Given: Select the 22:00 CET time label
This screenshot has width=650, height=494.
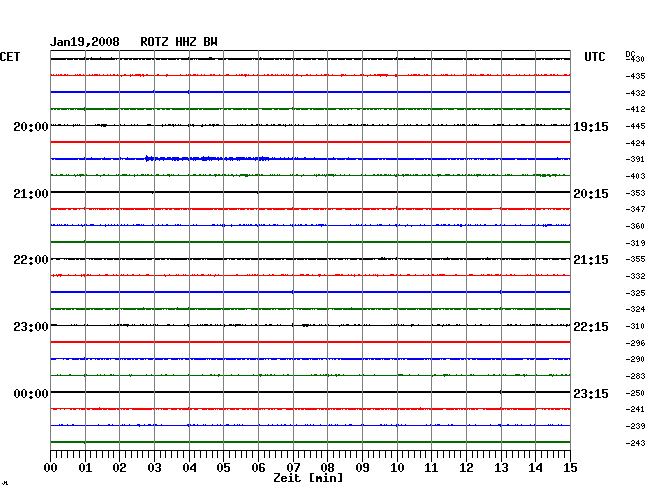Looking at the screenshot, I should [x=31, y=260].
